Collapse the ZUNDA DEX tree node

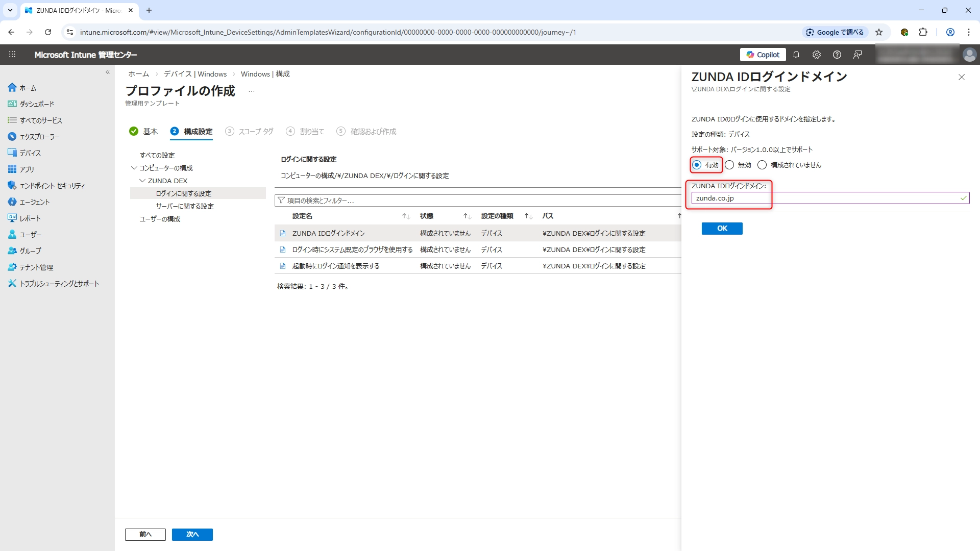pyautogui.click(x=142, y=181)
